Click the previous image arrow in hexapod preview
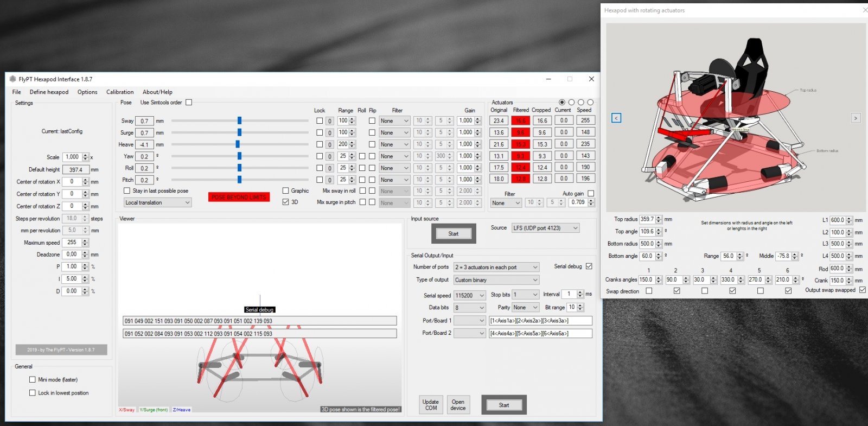The height and width of the screenshot is (426, 868). click(616, 118)
